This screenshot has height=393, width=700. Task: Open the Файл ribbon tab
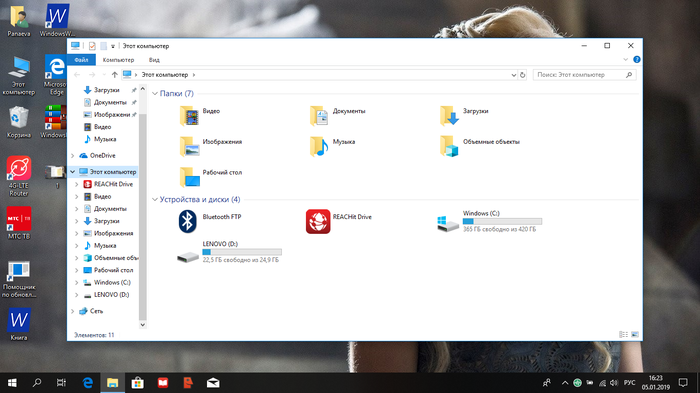(81, 59)
